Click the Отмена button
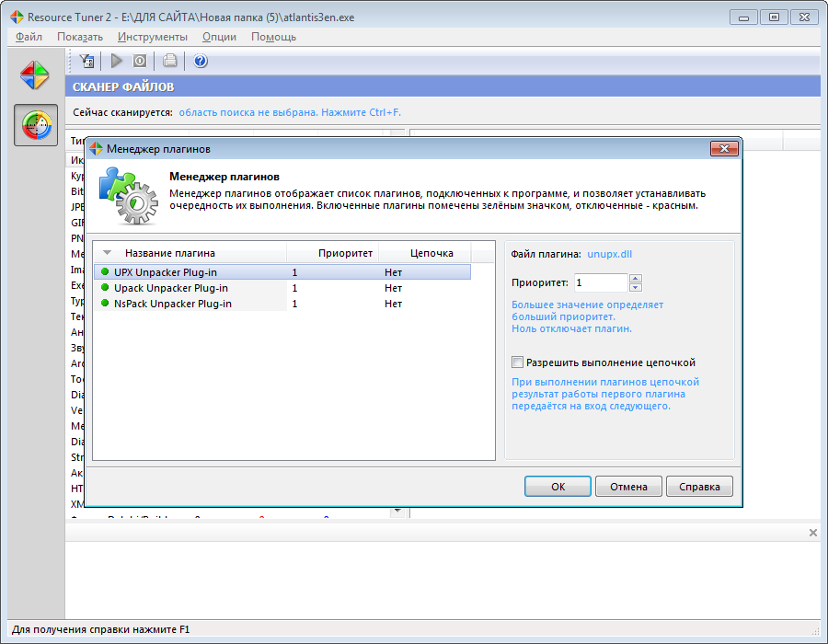This screenshot has height=644, width=828. pos(628,486)
